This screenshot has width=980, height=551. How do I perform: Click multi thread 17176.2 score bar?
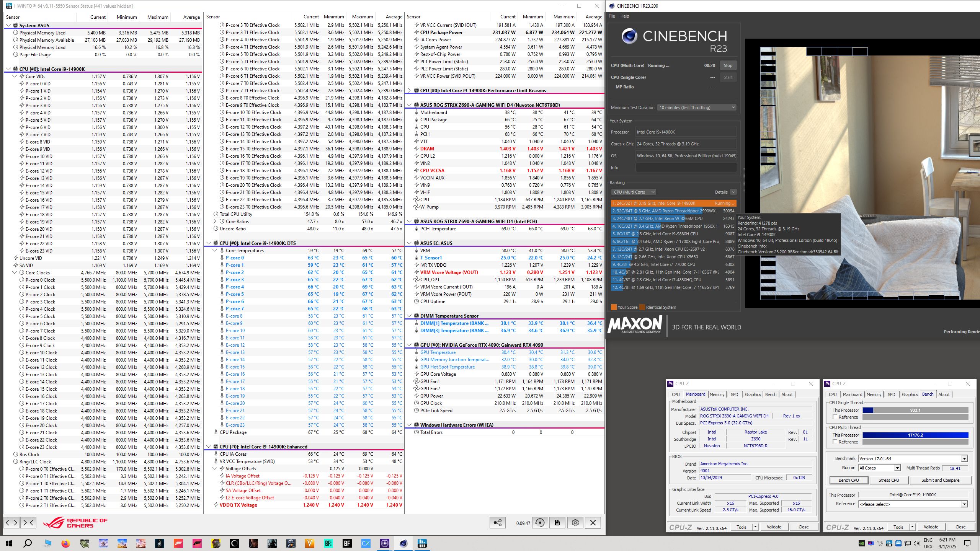(x=915, y=435)
